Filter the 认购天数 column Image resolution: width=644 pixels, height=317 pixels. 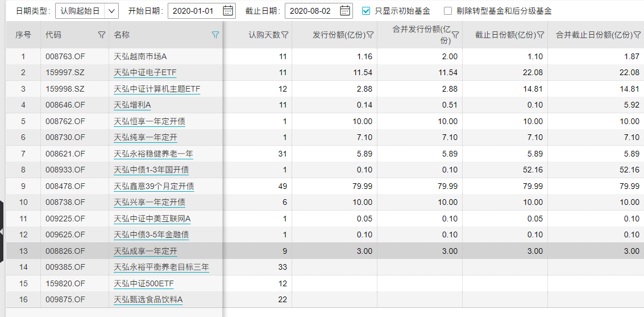point(285,35)
